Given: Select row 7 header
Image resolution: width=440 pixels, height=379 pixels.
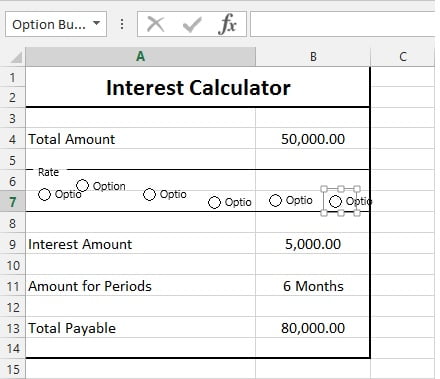Looking at the screenshot, I should tap(13, 202).
